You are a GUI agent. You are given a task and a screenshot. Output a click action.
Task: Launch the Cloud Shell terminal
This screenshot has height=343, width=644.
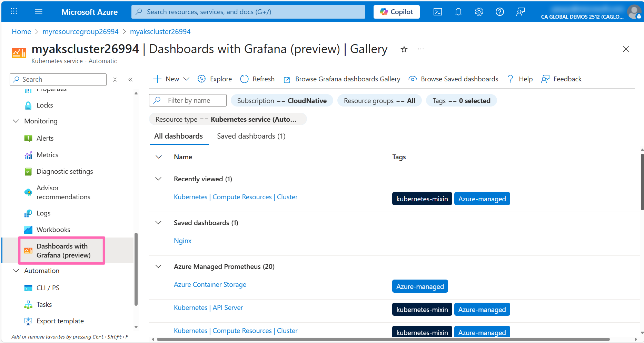point(437,11)
